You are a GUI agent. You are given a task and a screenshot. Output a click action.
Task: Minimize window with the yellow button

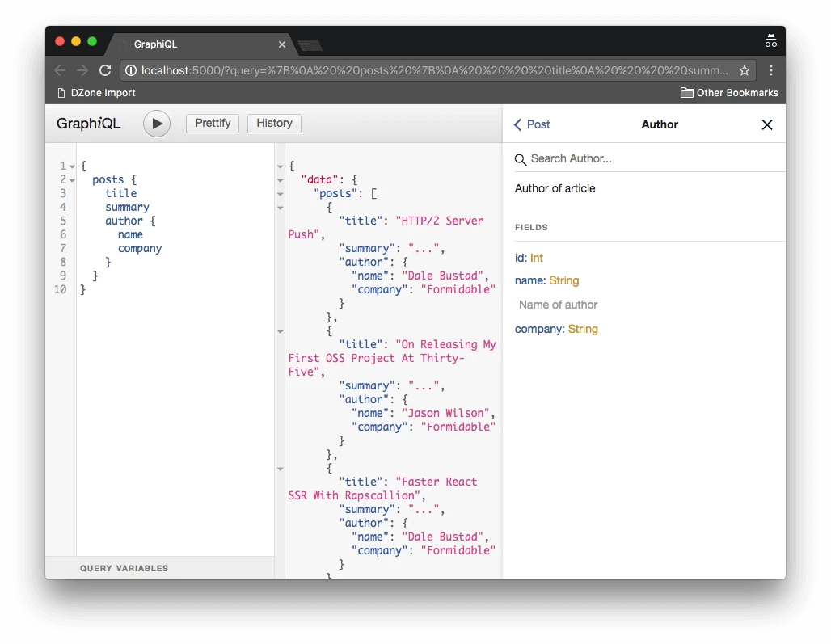click(76, 41)
